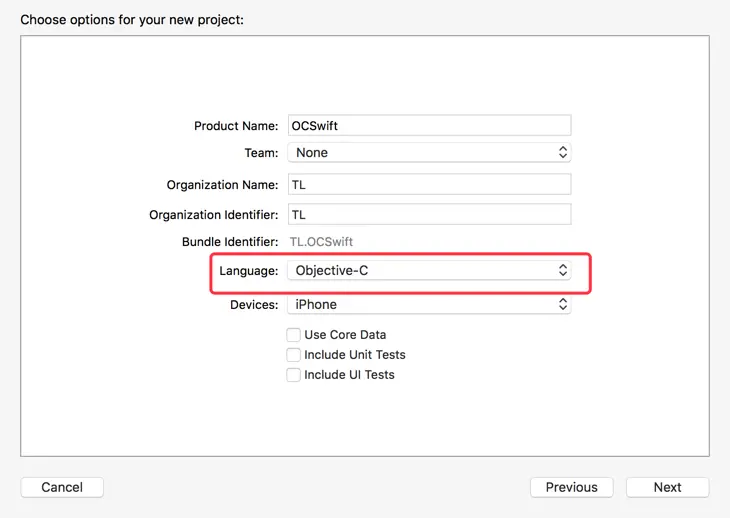The height and width of the screenshot is (518, 730).
Task: Click the chevron arrows on Language popup
Action: tap(563, 271)
